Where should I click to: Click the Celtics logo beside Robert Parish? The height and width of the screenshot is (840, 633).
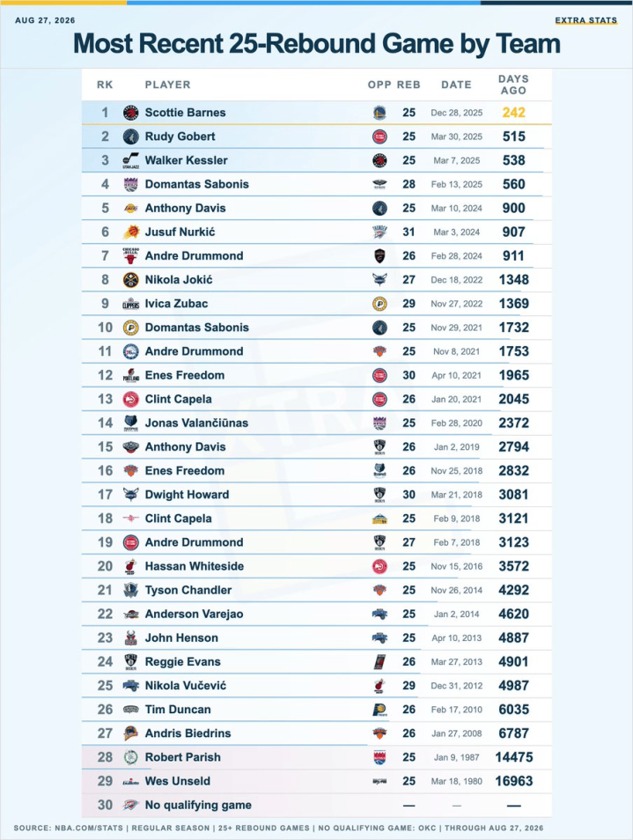pyautogui.click(x=130, y=757)
